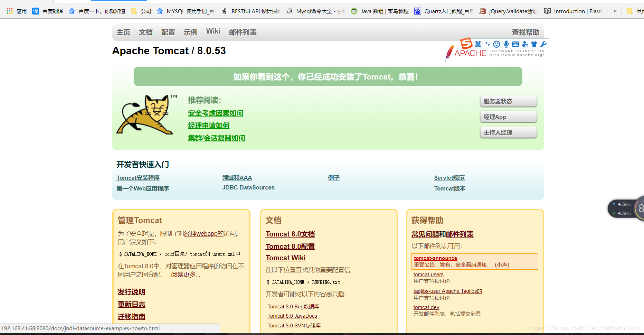
Task: Open the tomcat-dev mailing list link
Action: pos(426,307)
